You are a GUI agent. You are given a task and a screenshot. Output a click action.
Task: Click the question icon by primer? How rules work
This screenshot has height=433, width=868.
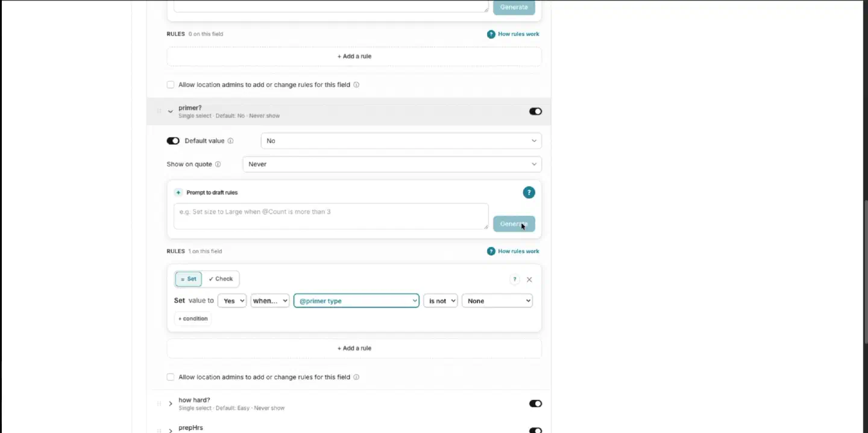491,251
